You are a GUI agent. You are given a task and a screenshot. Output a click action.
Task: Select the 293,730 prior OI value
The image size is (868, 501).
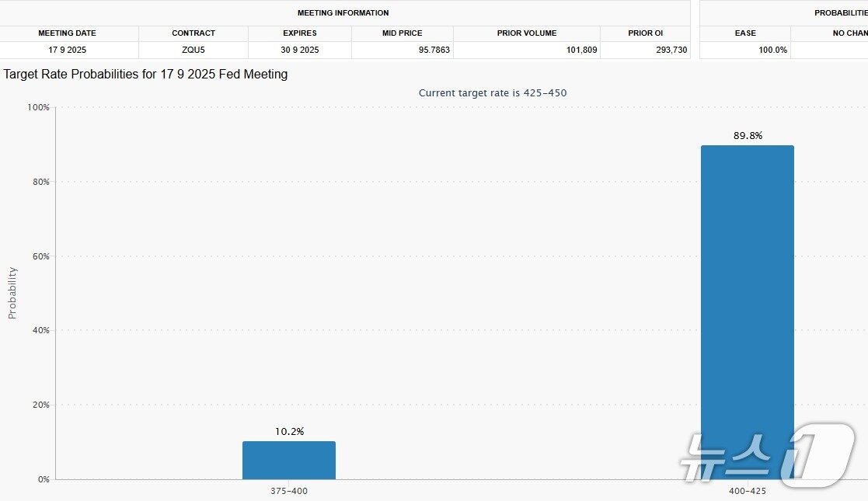point(665,50)
